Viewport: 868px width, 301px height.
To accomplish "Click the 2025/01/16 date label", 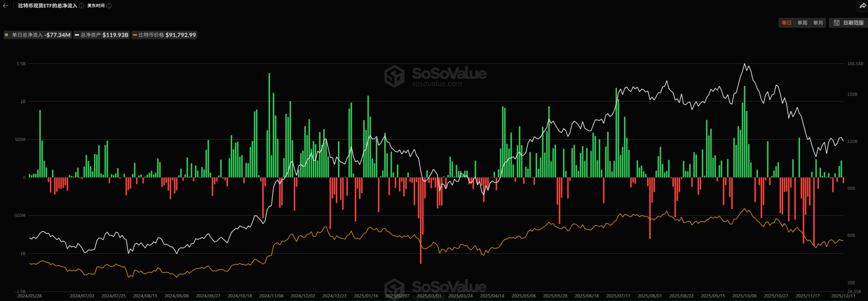I will 366,296.
